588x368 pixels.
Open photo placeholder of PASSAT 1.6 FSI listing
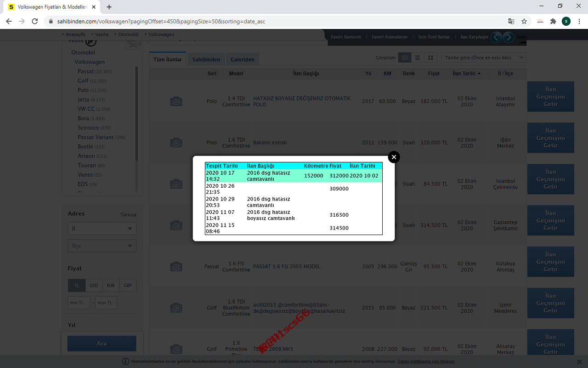176,266
